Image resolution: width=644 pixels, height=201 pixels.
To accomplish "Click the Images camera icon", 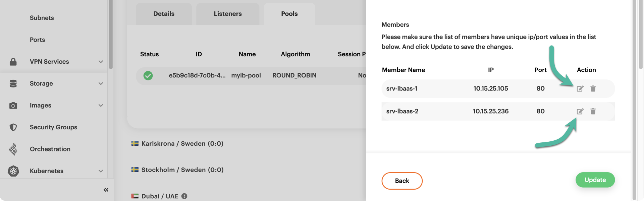I will point(13,106).
